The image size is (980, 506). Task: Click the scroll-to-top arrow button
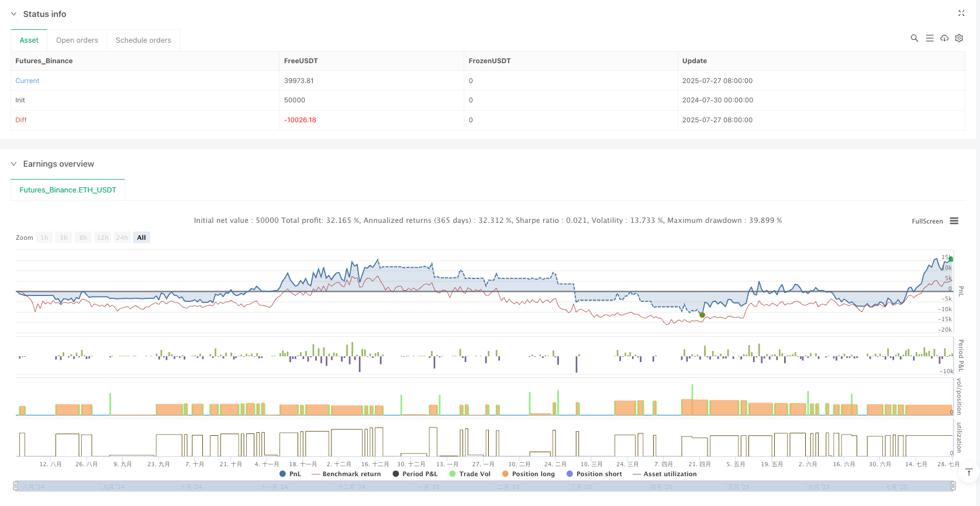tap(969, 473)
